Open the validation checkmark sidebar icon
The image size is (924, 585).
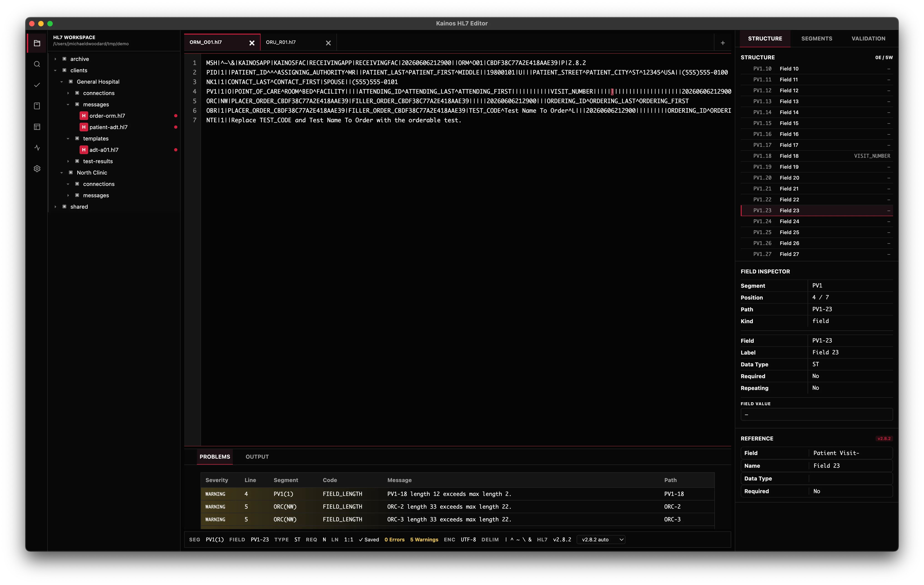[x=37, y=85]
